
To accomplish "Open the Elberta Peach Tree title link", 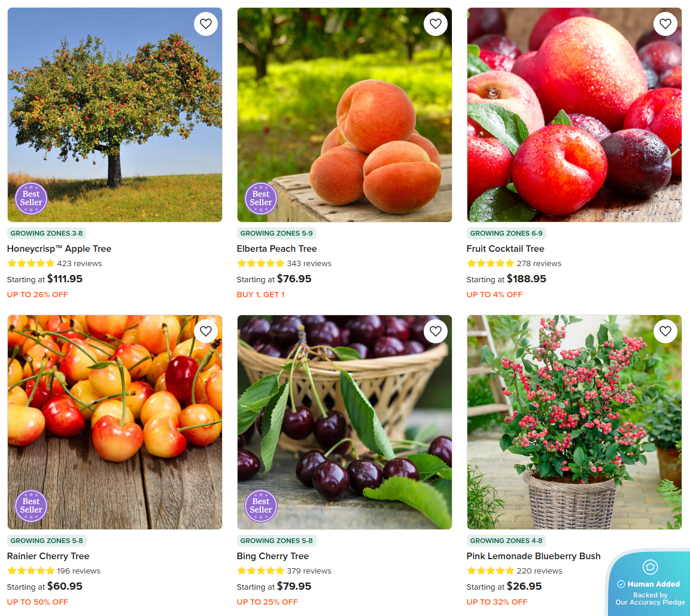I will tap(277, 248).
